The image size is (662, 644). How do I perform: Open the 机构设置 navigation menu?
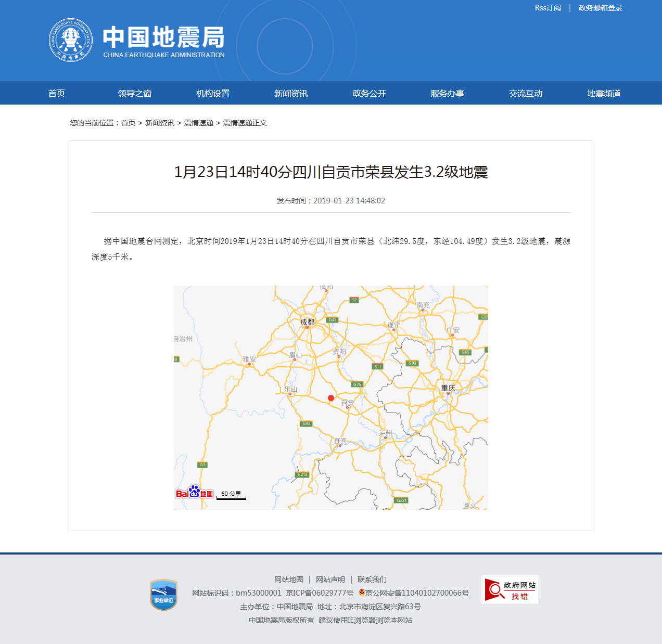pyautogui.click(x=213, y=93)
